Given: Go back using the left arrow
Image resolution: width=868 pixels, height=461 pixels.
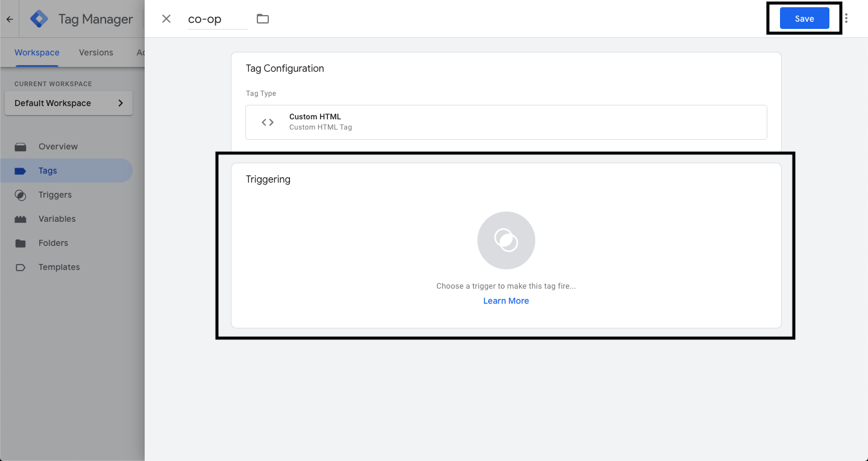Looking at the screenshot, I should pos(10,19).
